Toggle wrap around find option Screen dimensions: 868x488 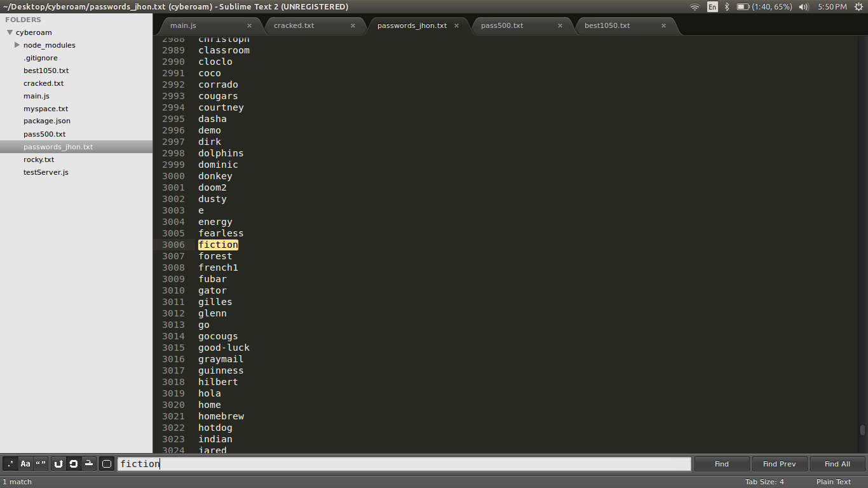74,464
